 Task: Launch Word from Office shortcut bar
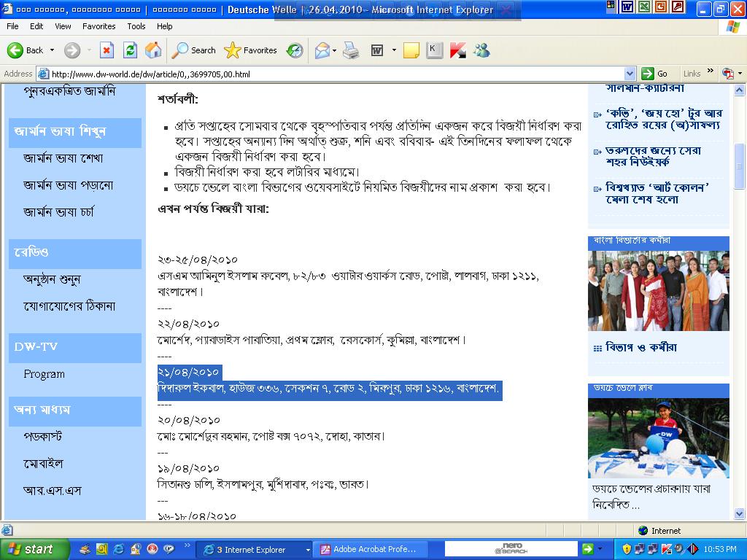[627, 7]
